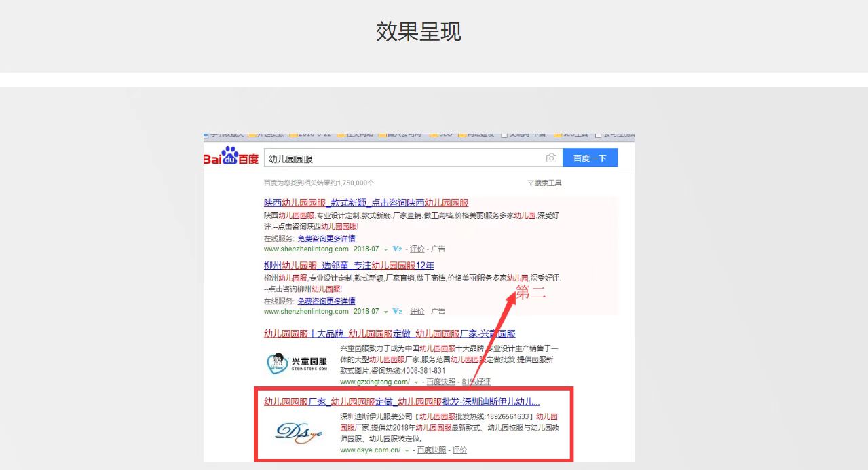Viewport: 868px width, 470px height.
Task: Open 百度快照 for the dsye result
Action: point(432,450)
